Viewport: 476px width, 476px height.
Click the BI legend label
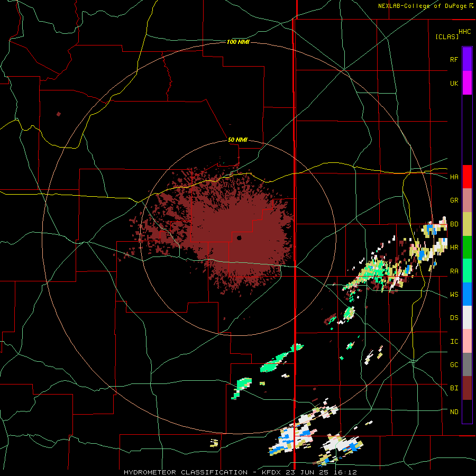click(x=454, y=388)
